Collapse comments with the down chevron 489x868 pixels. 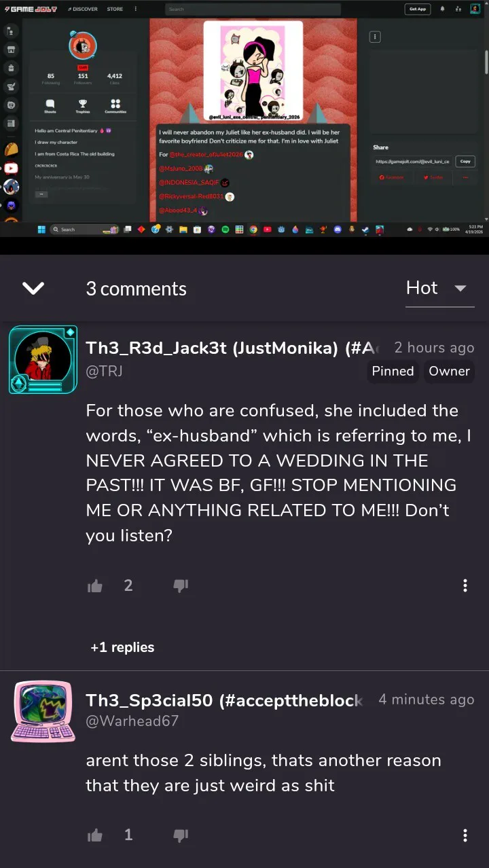[x=33, y=288]
